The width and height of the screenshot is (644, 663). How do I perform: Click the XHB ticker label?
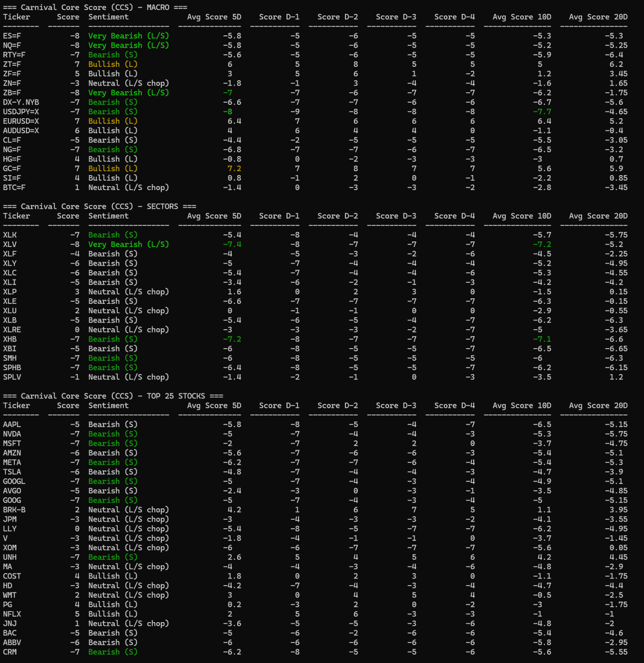[x=10, y=339]
